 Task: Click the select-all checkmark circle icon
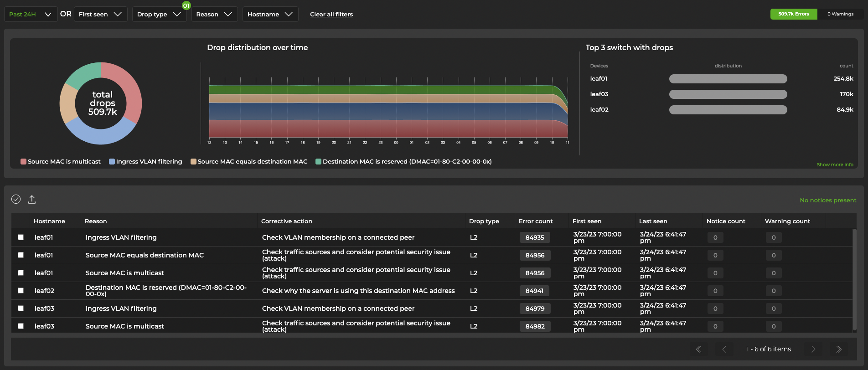[16, 199]
